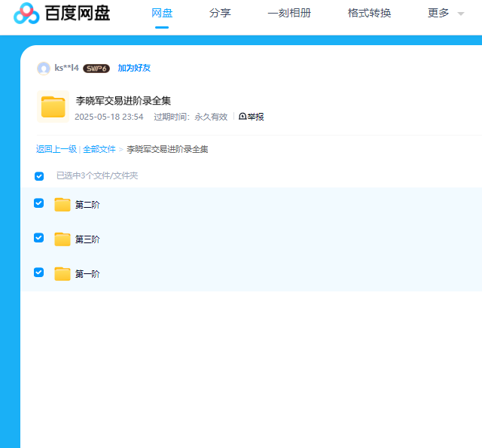Viewport: 482px width, 448px height.
Task: Click 全部文件 breadcrumb link
Action: tap(99, 149)
